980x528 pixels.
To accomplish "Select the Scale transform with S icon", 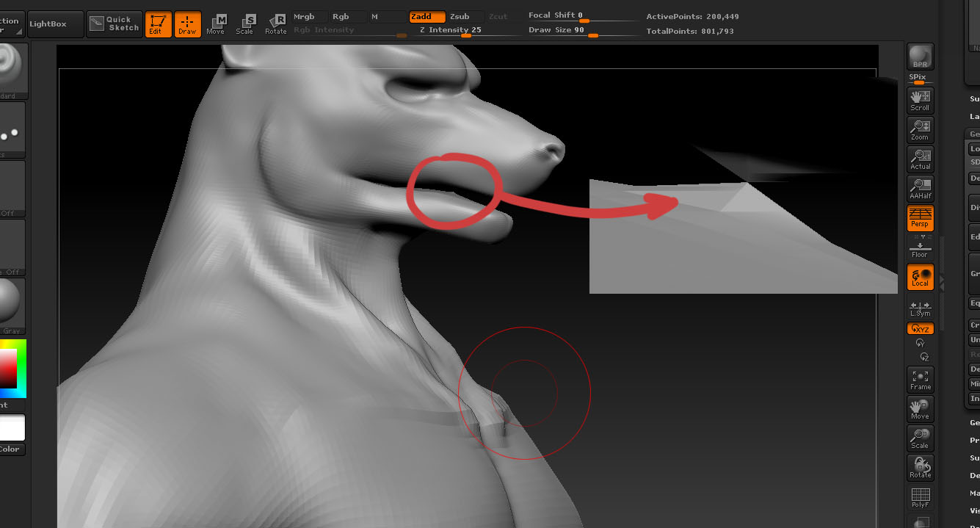I will 245,24.
